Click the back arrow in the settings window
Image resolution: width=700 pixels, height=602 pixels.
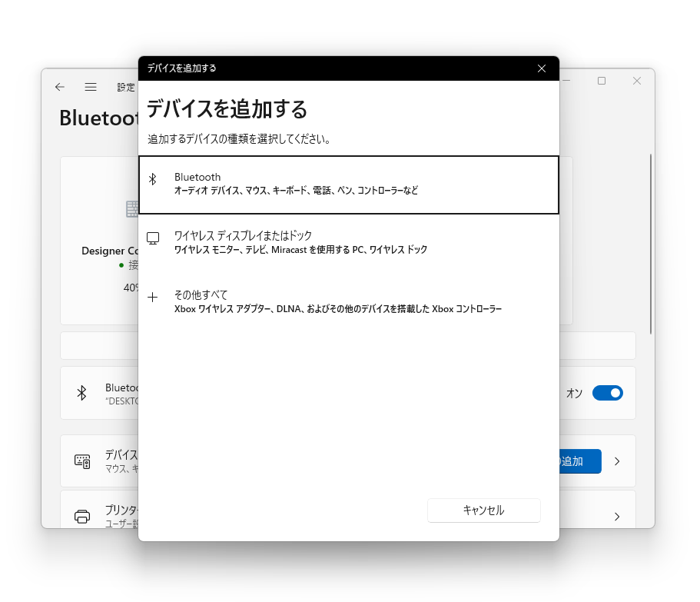pos(60,87)
